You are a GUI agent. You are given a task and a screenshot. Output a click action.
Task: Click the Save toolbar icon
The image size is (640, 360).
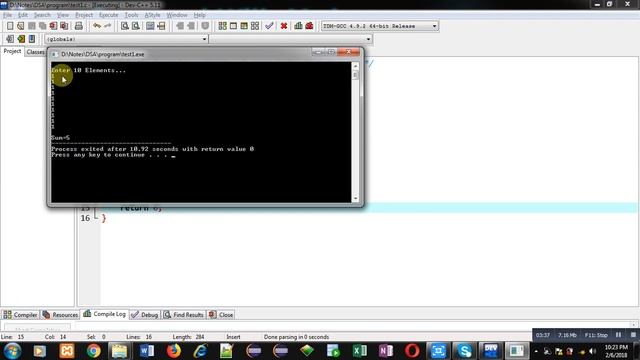[x=31, y=26]
